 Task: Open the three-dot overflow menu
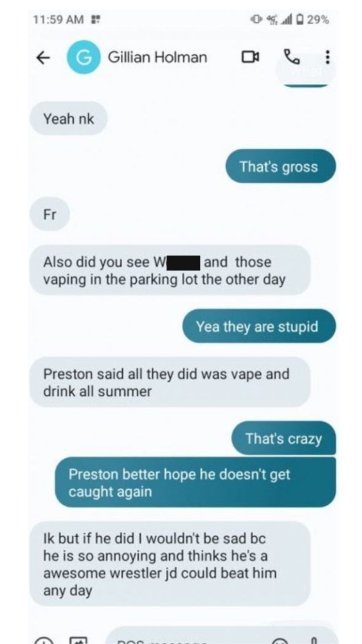pos(327,57)
